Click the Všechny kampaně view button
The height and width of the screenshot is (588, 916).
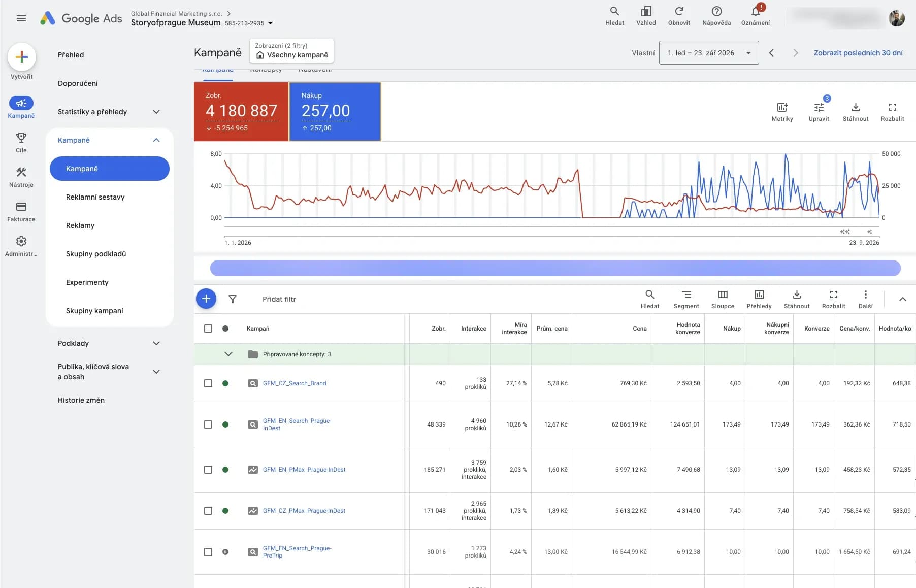[292, 51]
